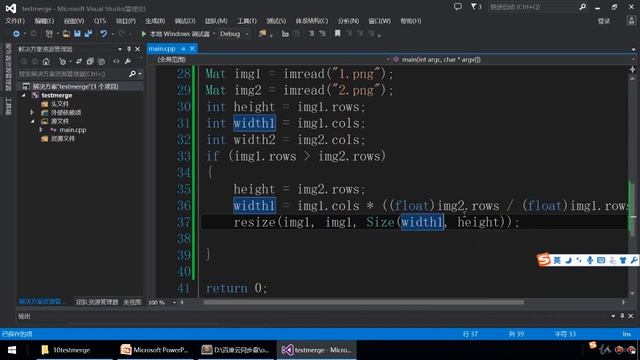Collapse the testmerge project node
This screenshot has height=360, width=640.
[x=24, y=95]
